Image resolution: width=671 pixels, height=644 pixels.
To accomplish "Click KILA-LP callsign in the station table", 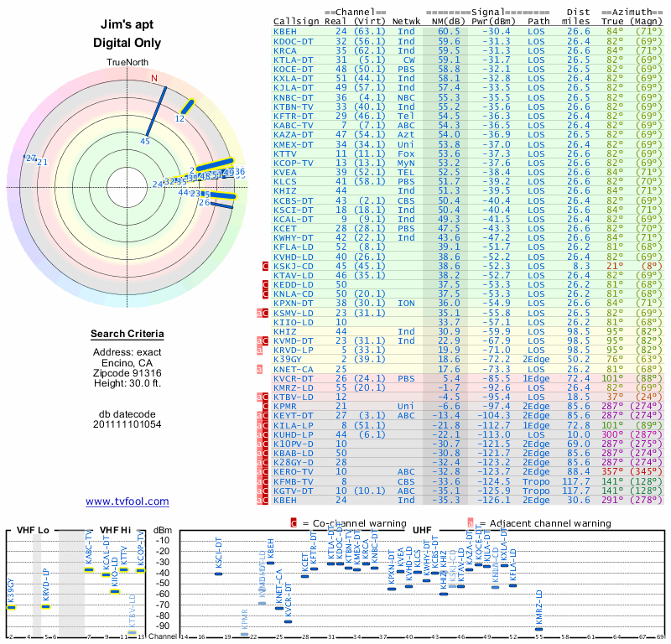I will tap(293, 425).
